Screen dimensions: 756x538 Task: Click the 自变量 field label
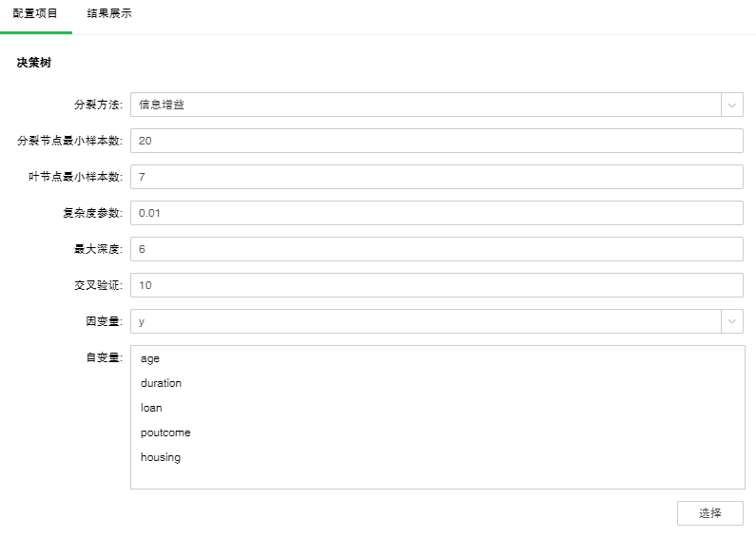click(104, 357)
